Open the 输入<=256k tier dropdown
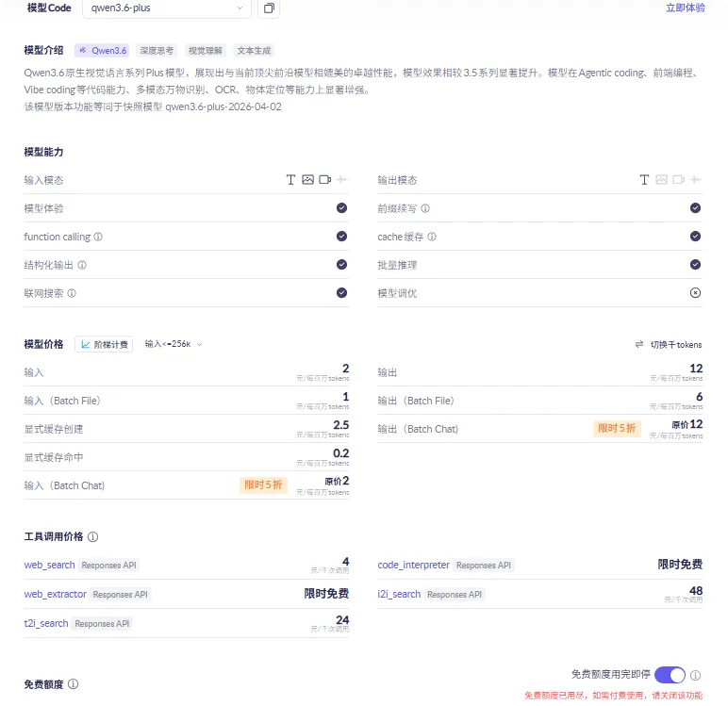 click(174, 344)
